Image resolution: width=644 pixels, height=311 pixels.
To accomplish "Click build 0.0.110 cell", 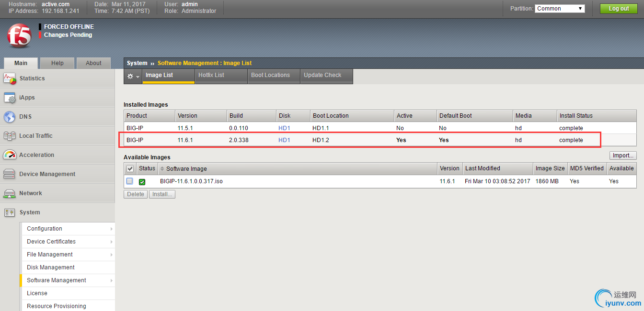I will [x=239, y=128].
